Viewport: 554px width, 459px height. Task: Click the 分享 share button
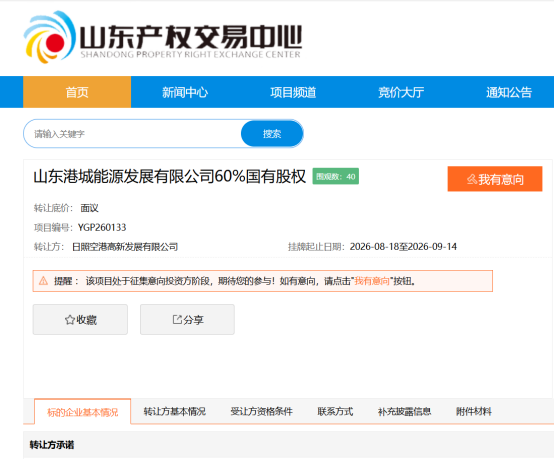[187, 319]
